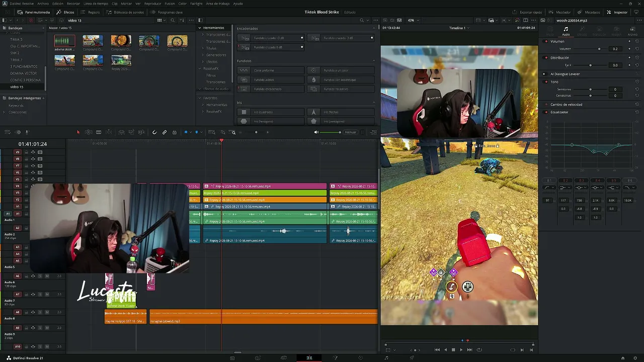This screenshot has width=644, height=362.
Task: Add keyframe for Volumen value
Action: (629, 49)
